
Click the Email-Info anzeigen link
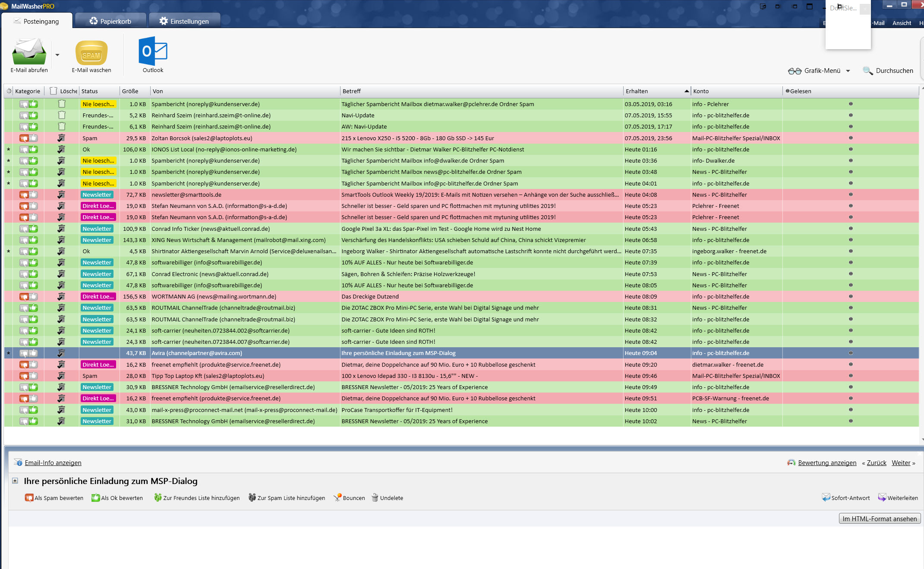pyautogui.click(x=53, y=462)
